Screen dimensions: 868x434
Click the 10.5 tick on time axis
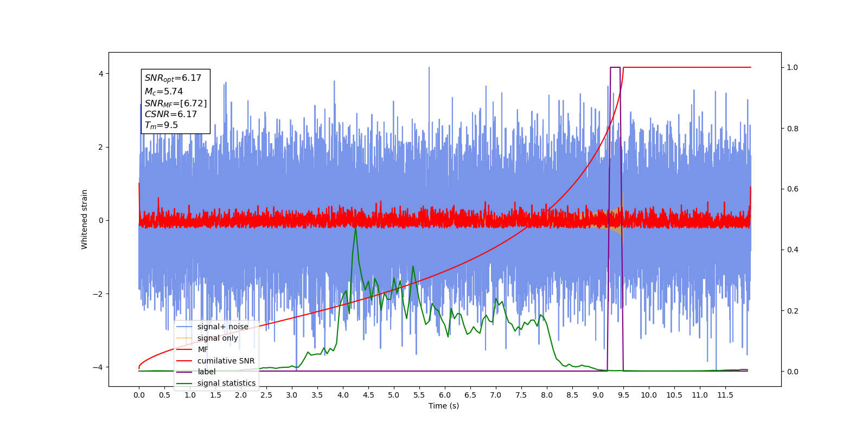pos(674,395)
